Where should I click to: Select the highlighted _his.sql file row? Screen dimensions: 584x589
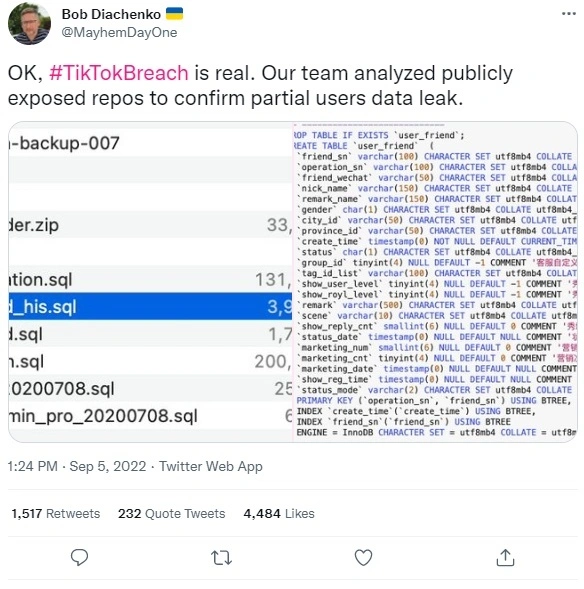tap(150, 307)
